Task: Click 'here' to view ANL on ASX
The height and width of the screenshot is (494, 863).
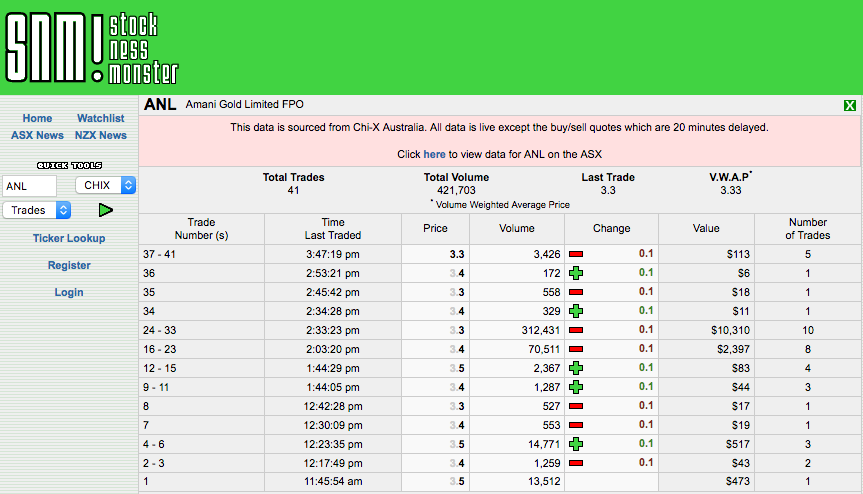Action: 434,155
